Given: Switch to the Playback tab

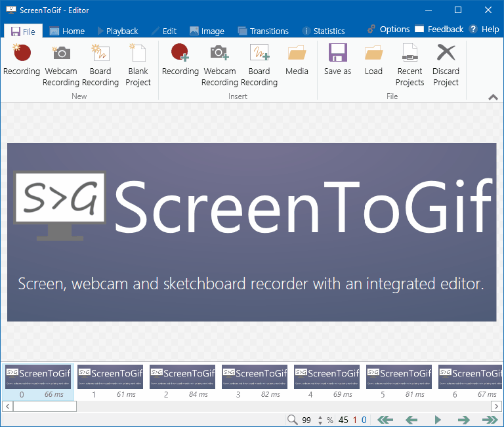Looking at the screenshot, I should point(117,31).
